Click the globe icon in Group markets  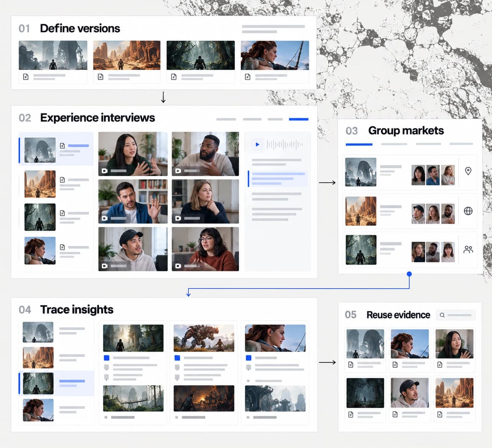point(468,211)
